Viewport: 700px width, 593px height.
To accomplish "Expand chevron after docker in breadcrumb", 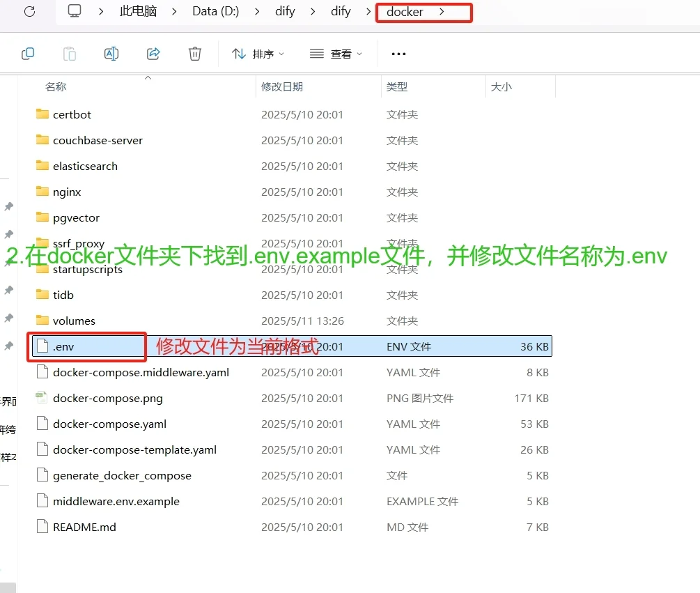I will tap(442, 12).
